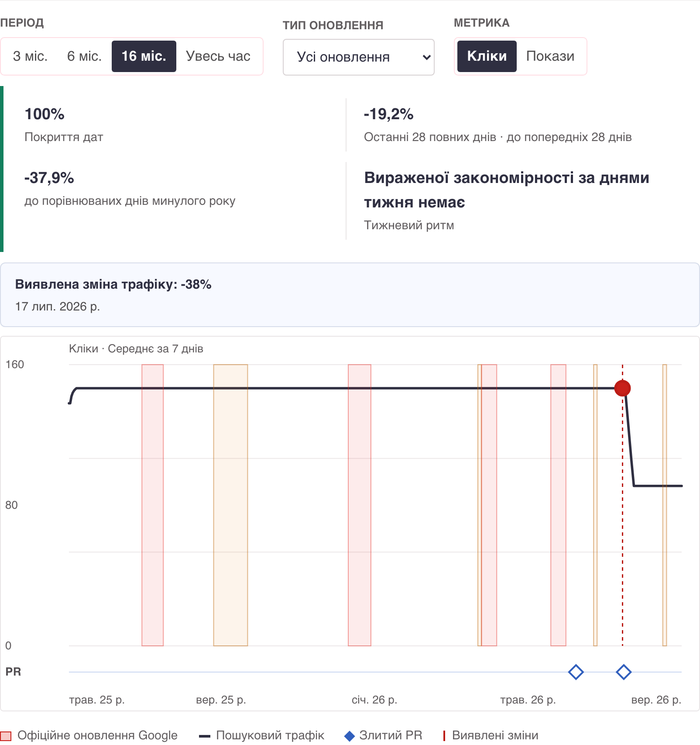Click the dropdown chevron arrow for update type
This screenshot has width=700, height=745.
[427, 57]
